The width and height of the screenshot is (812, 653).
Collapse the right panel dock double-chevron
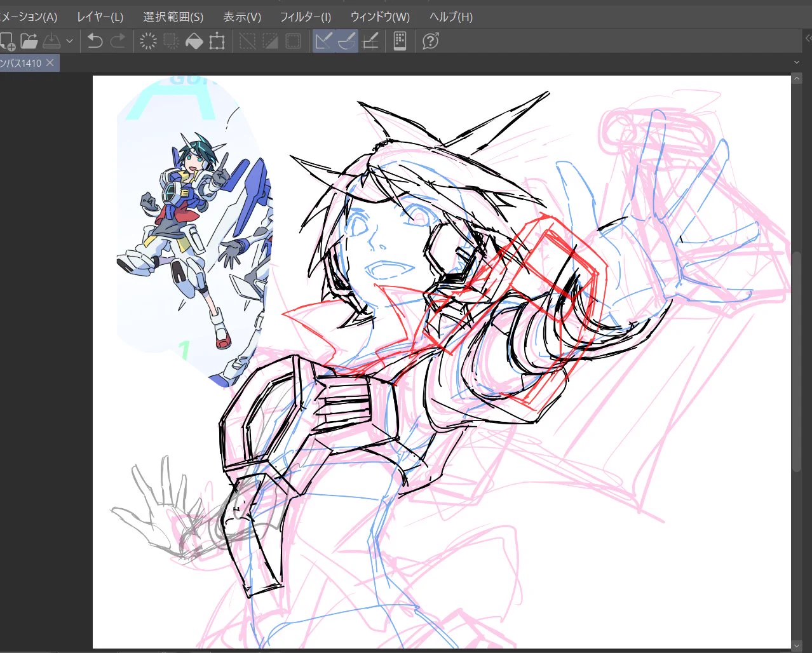(808, 39)
